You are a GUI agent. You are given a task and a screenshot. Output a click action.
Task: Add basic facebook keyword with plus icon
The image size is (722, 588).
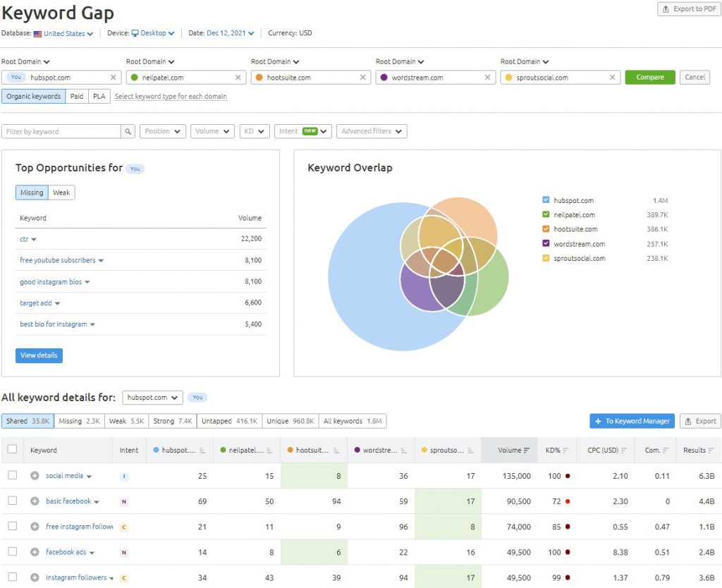35,501
